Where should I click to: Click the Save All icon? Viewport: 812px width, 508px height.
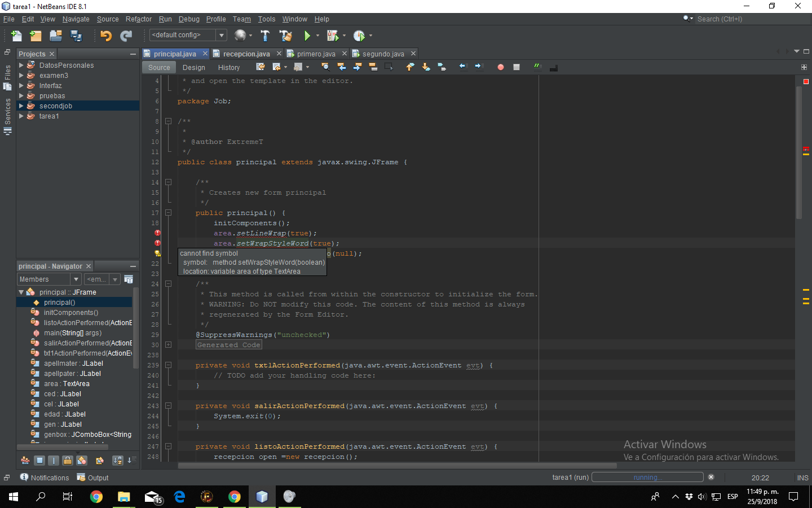(76, 36)
